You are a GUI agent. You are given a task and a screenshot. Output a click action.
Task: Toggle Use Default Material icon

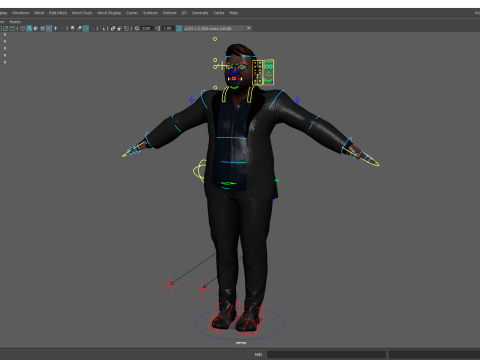click(36, 28)
